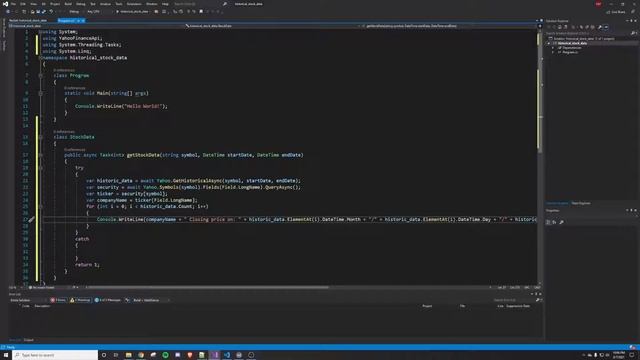Click on the 'return 1;' statement
Viewport: 640px width, 360px height.
[87, 264]
